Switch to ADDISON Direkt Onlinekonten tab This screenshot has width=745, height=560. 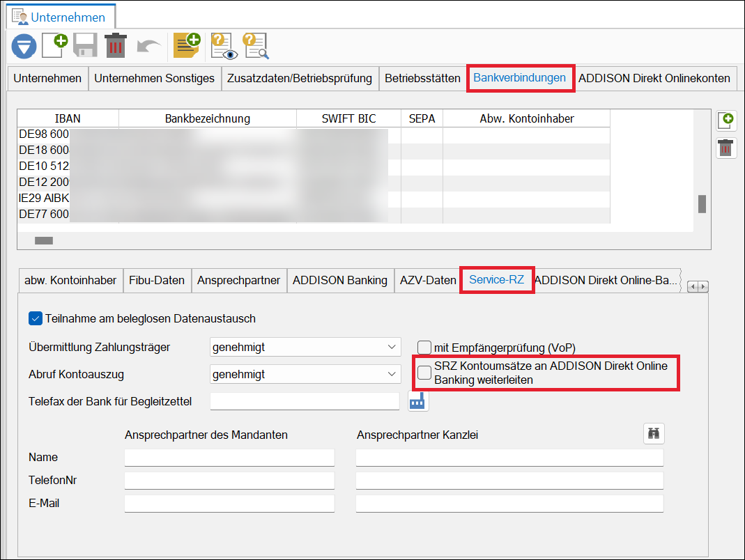654,79
